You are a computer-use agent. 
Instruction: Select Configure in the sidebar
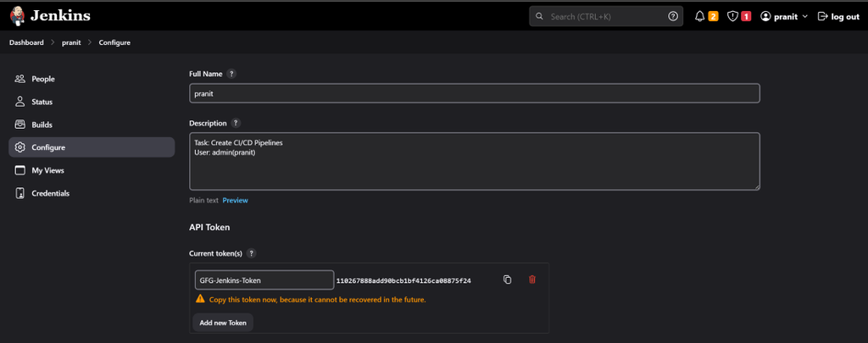pos(92,147)
